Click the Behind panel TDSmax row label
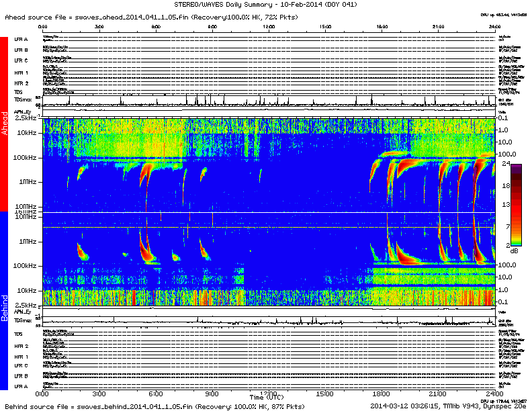532x411 pixels. tap(23, 320)
